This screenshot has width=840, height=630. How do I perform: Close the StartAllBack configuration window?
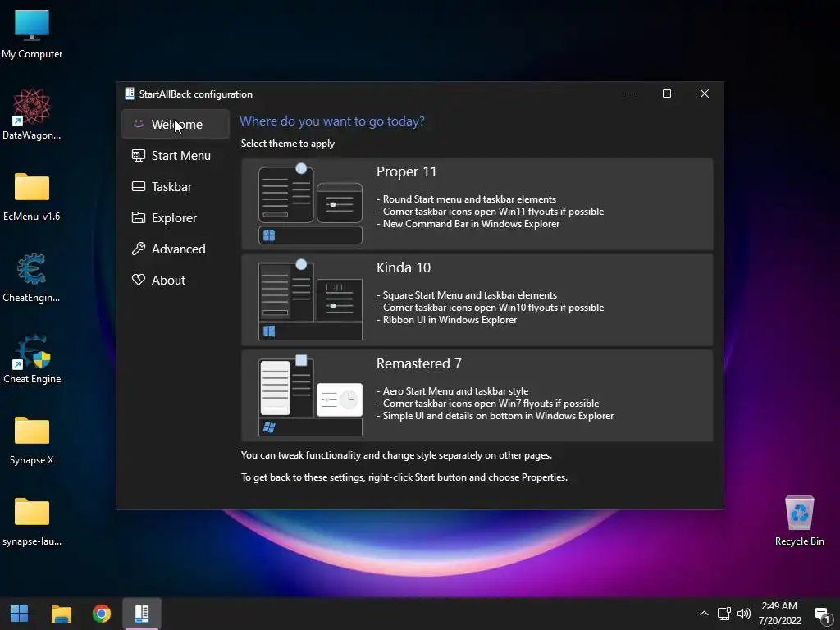(705, 94)
